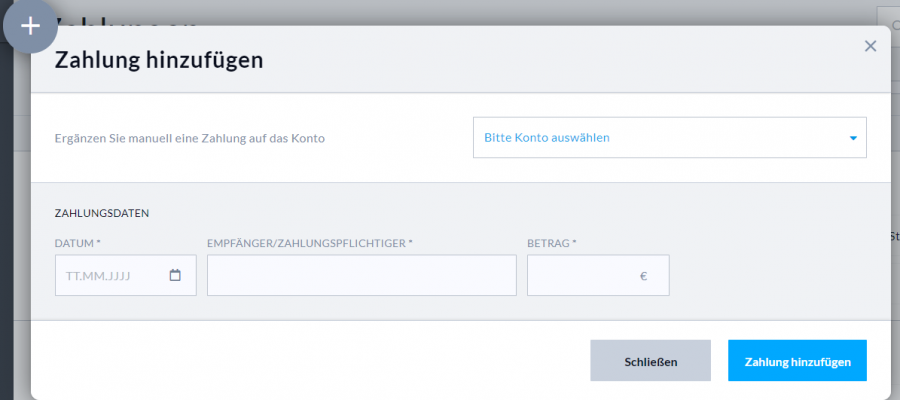Click the Euro symbol in Betrag field
The height and width of the screenshot is (400, 900).
[x=643, y=276]
